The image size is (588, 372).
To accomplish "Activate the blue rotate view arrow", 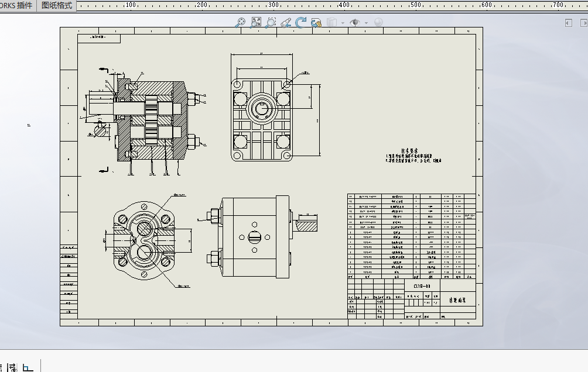I will (x=300, y=22).
